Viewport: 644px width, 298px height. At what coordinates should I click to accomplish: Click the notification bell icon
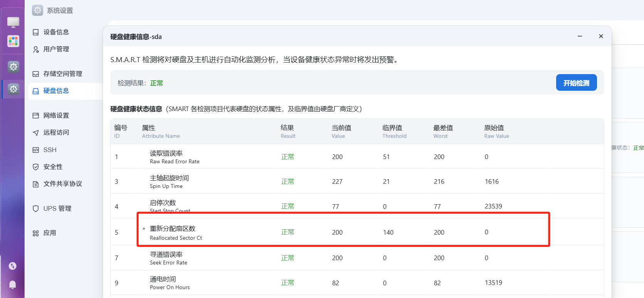(13, 285)
